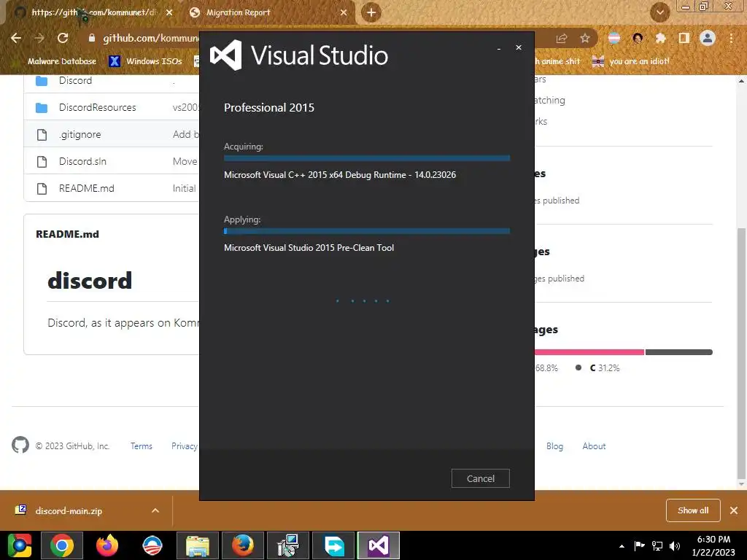Open the Terms footer link
The height and width of the screenshot is (560, 747).
point(142,446)
